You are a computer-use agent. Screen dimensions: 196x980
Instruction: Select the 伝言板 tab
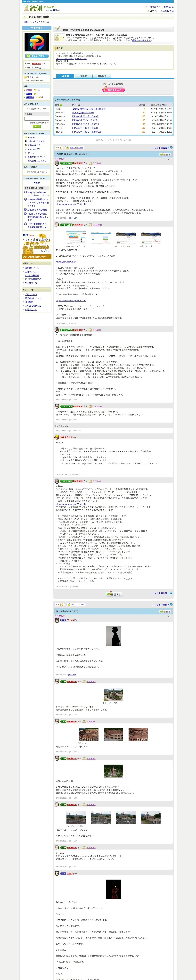(84, 76)
